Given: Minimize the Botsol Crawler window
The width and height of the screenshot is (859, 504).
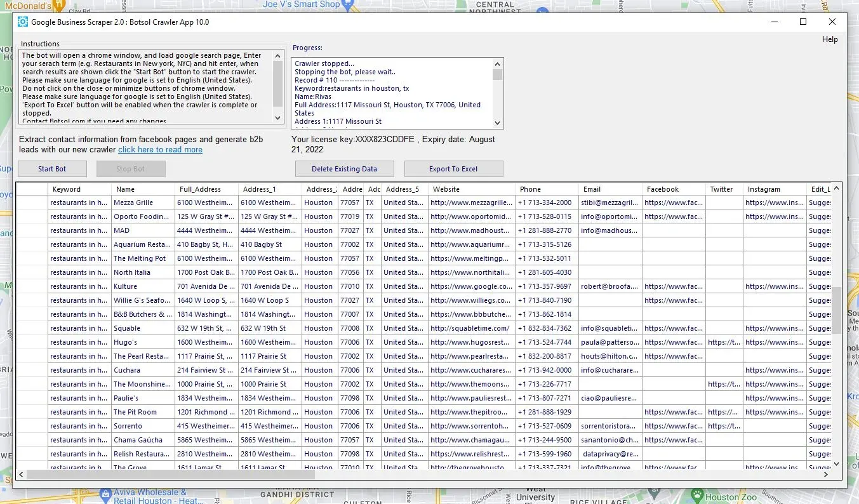Looking at the screenshot, I should [x=774, y=22].
